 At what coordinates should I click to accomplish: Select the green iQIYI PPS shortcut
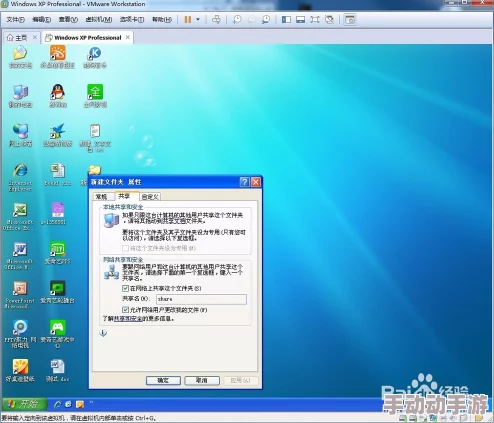pyautogui.click(x=58, y=253)
